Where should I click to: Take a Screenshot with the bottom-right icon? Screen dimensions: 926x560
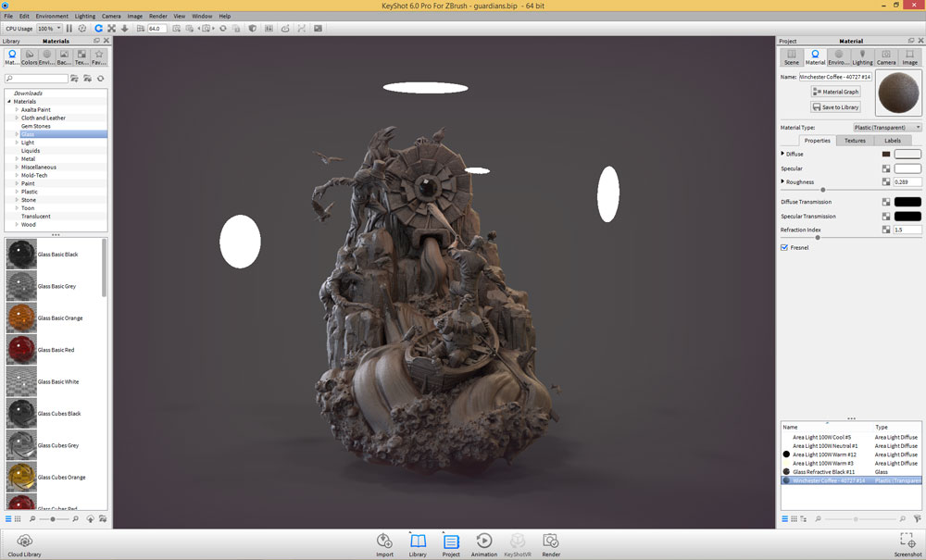tap(908, 544)
